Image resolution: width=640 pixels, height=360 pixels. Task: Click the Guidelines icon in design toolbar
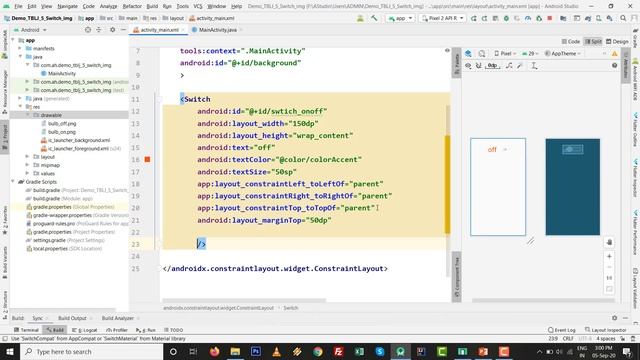pyautogui.click(x=534, y=66)
